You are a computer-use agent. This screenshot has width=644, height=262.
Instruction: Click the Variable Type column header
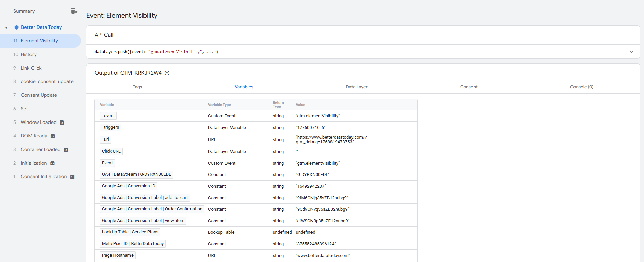click(x=219, y=105)
